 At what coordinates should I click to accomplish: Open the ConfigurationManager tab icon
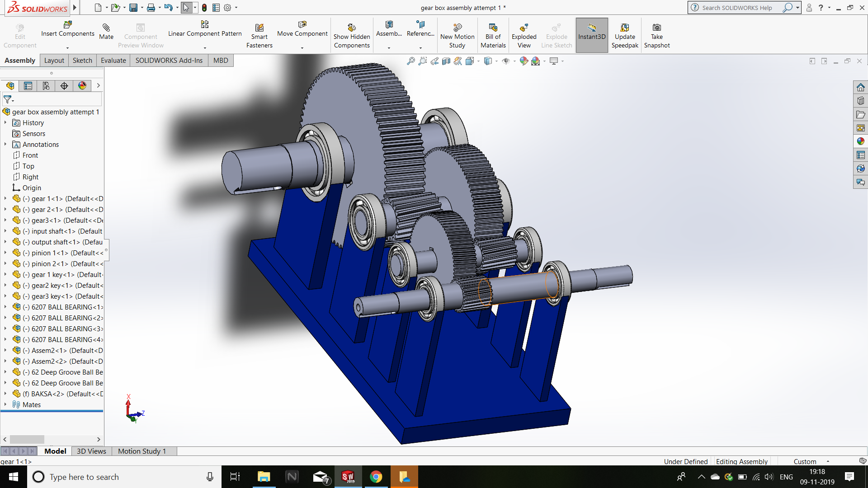click(x=46, y=86)
